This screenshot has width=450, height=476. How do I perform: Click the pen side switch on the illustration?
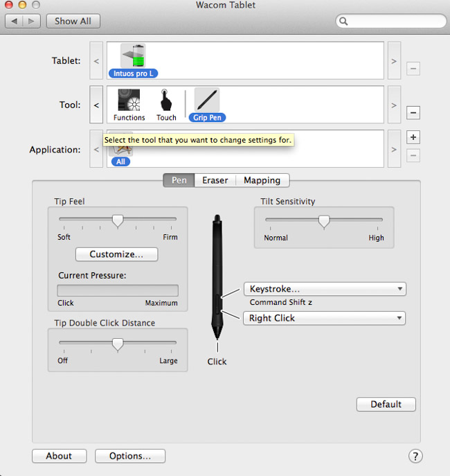(217, 304)
